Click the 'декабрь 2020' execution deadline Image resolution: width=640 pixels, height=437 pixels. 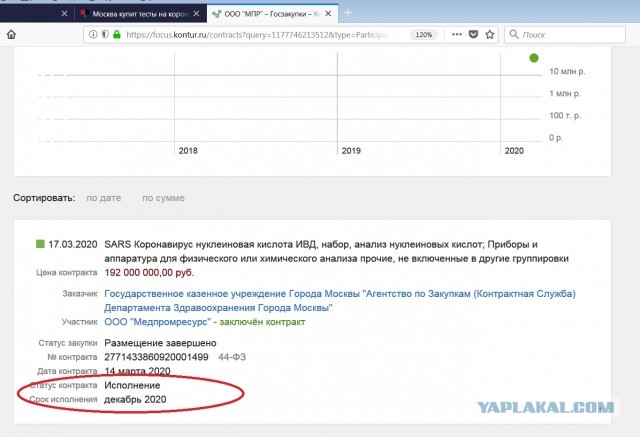click(x=135, y=399)
